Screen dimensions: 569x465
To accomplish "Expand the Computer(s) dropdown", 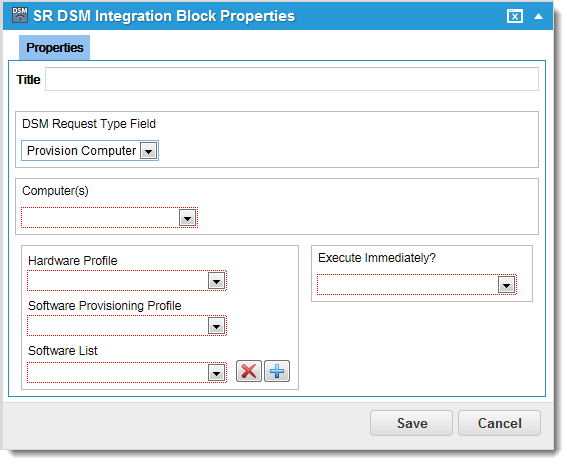I will pyautogui.click(x=188, y=218).
